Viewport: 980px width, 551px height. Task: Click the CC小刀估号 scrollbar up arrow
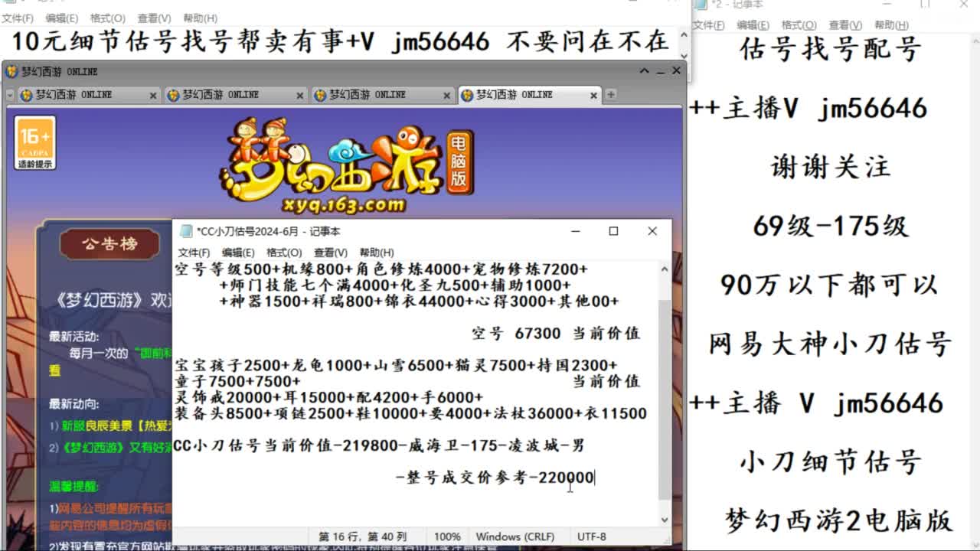click(x=664, y=269)
